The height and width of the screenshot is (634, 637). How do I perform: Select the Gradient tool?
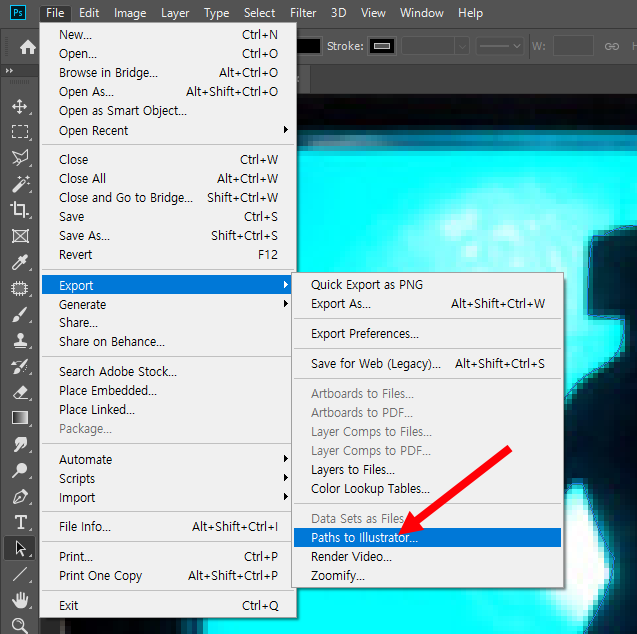pos(20,418)
